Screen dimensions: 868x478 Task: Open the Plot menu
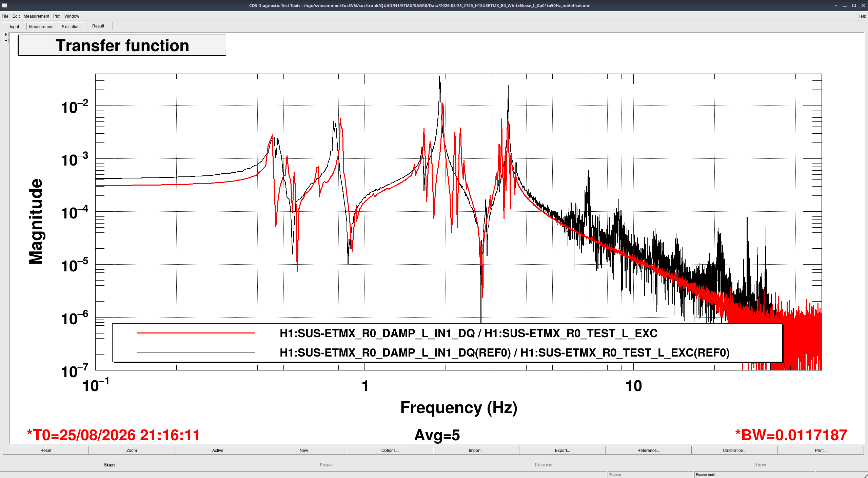[57, 16]
